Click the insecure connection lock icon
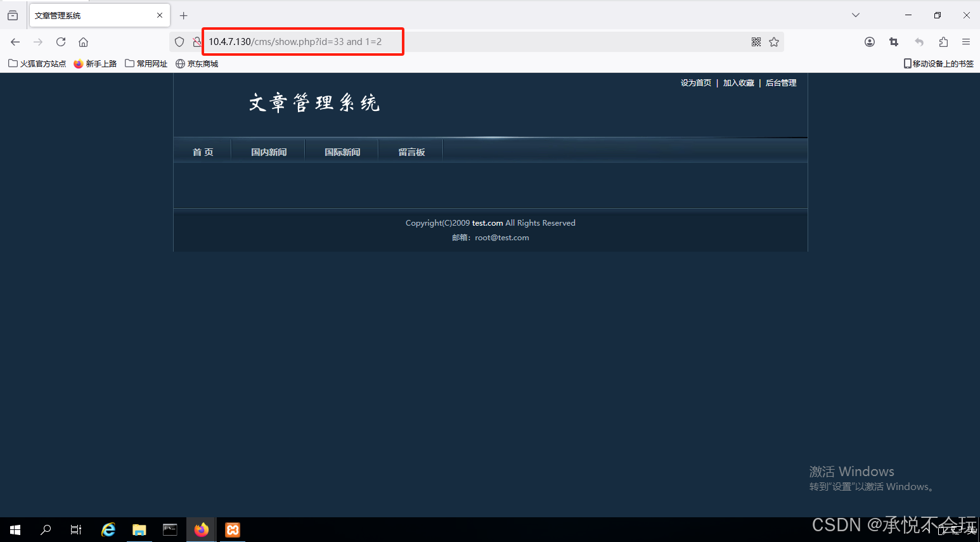Screen dimensions: 980x542 click(197, 42)
